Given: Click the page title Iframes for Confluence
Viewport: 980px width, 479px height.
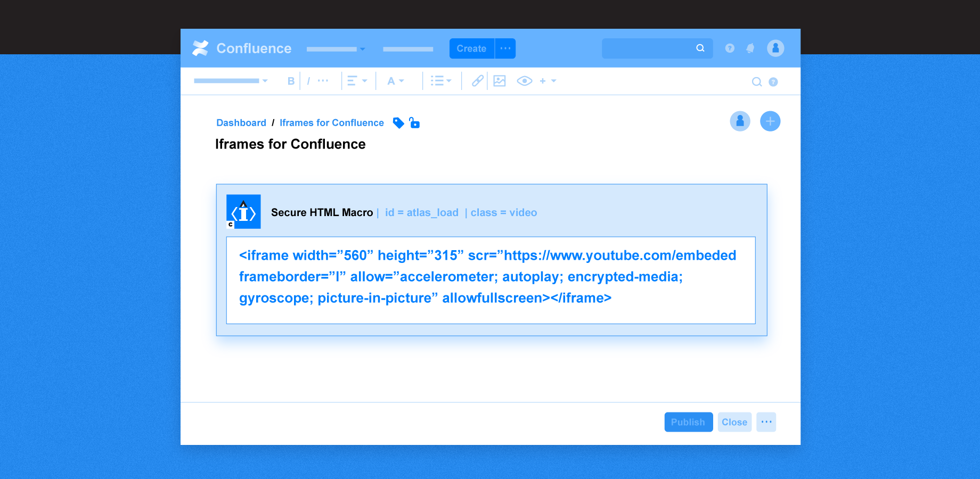Looking at the screenshot, I should click(x=290, y=144).
